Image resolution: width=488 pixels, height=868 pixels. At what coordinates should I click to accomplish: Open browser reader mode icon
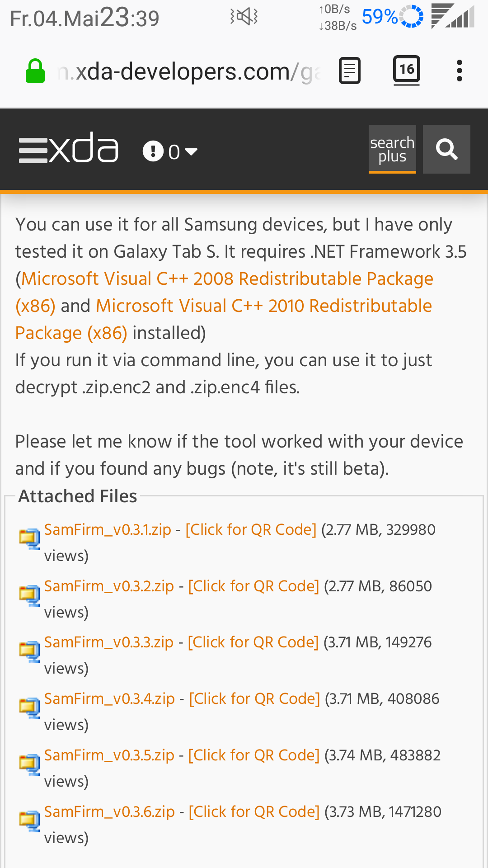coord(350,71)
